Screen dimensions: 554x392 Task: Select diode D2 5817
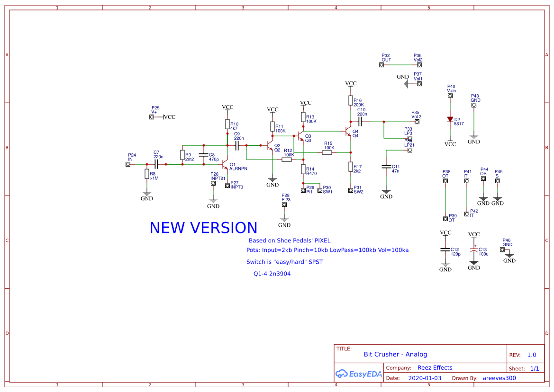(x=449, y=120)
